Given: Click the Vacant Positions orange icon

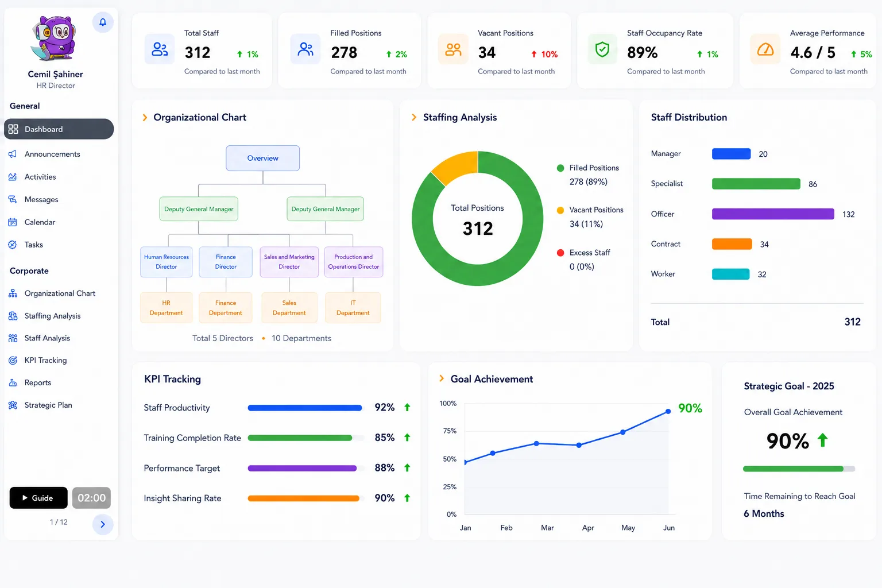Looking at the screenshot, I should click(453, 49).
